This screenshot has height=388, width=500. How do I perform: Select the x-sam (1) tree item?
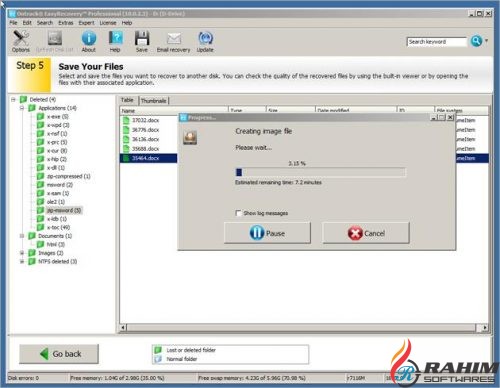tap(58, 193)
